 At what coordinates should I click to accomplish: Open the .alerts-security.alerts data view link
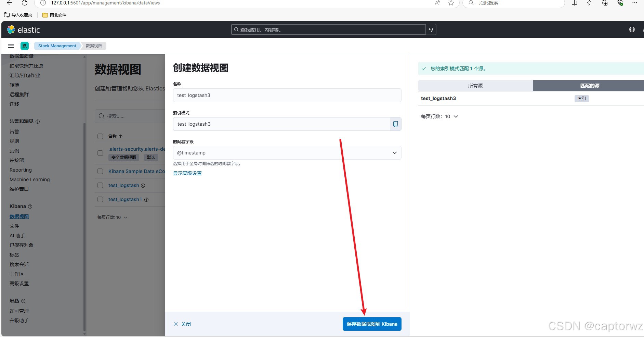(136, 149)
